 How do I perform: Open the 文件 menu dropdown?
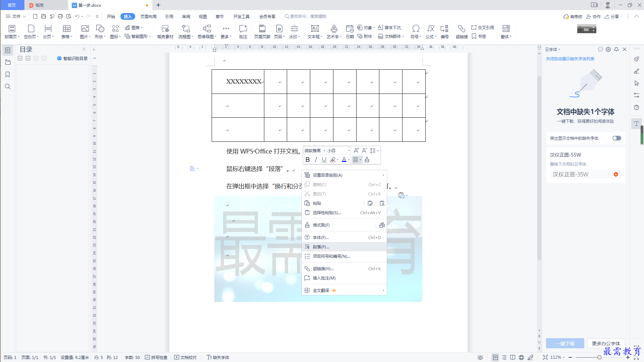[16, 16]
